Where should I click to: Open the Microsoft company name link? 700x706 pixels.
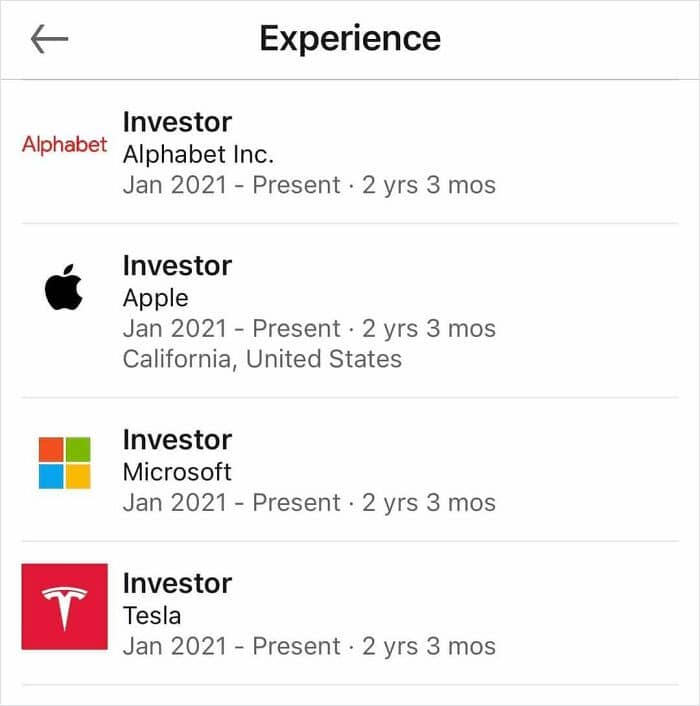click(177, 472)
